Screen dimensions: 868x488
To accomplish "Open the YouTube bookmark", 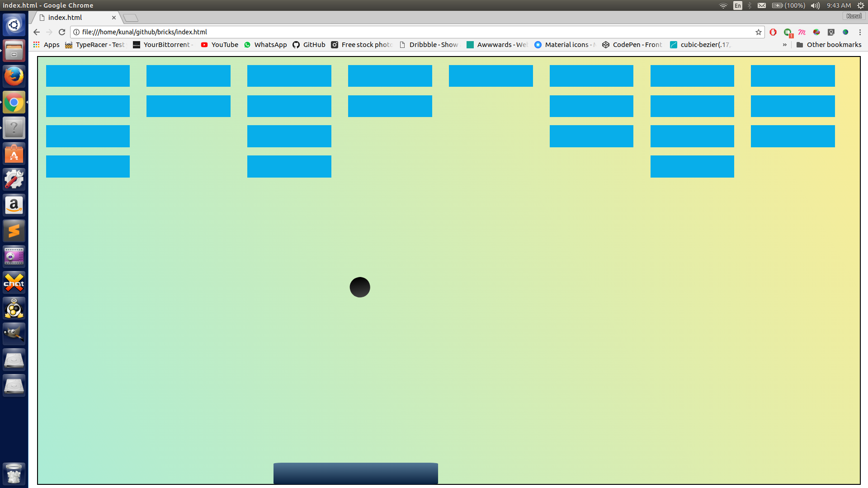I will 220,45.
